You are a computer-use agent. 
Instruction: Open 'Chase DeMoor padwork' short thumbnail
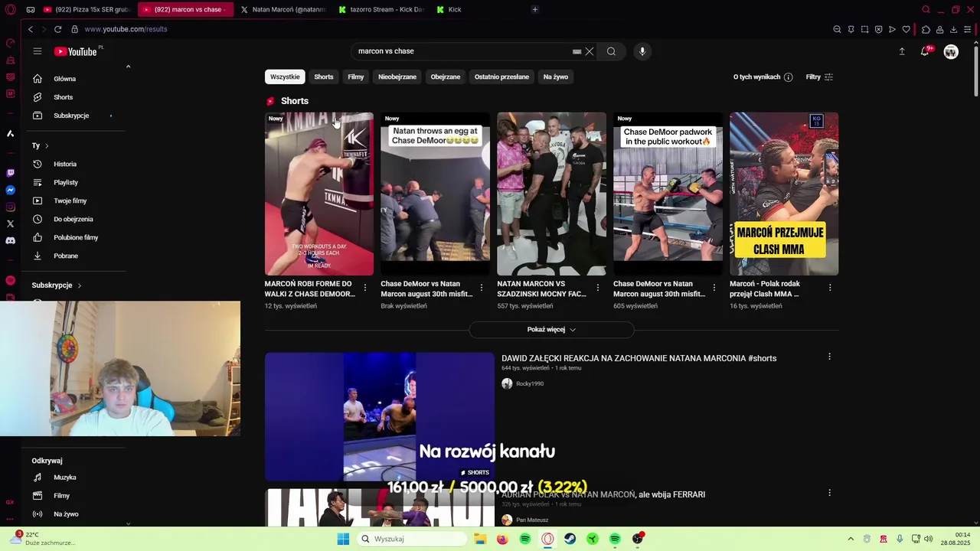[668, 194]
